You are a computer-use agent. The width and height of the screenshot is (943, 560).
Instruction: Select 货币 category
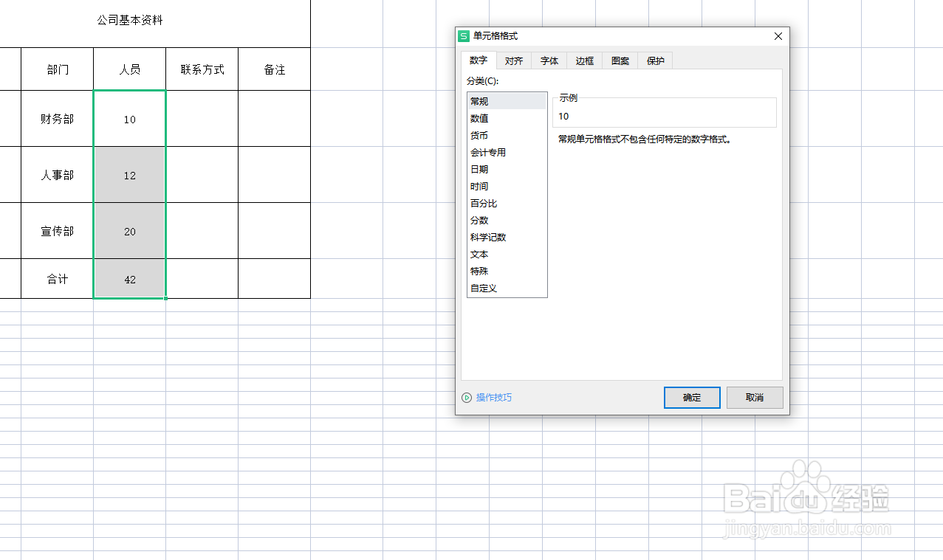coord(507,135)
